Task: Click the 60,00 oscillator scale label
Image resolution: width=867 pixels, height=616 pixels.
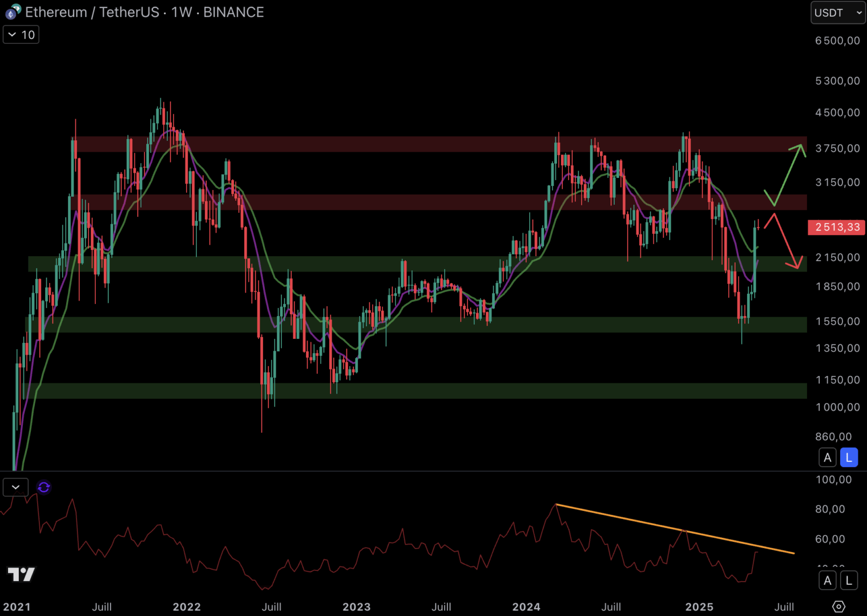Action: pyautogui.click(x=830, y=539)
